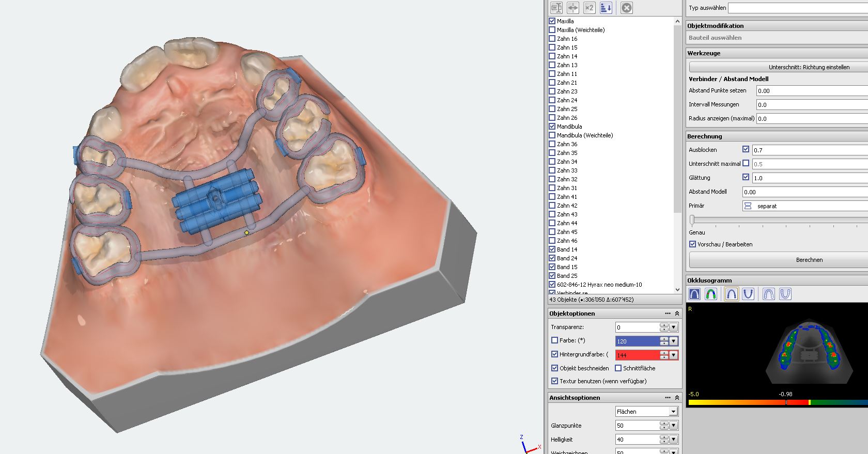Click Unterschnitt: Richtung einstellen button
The image size is (868, 454).
coord(809,67)
